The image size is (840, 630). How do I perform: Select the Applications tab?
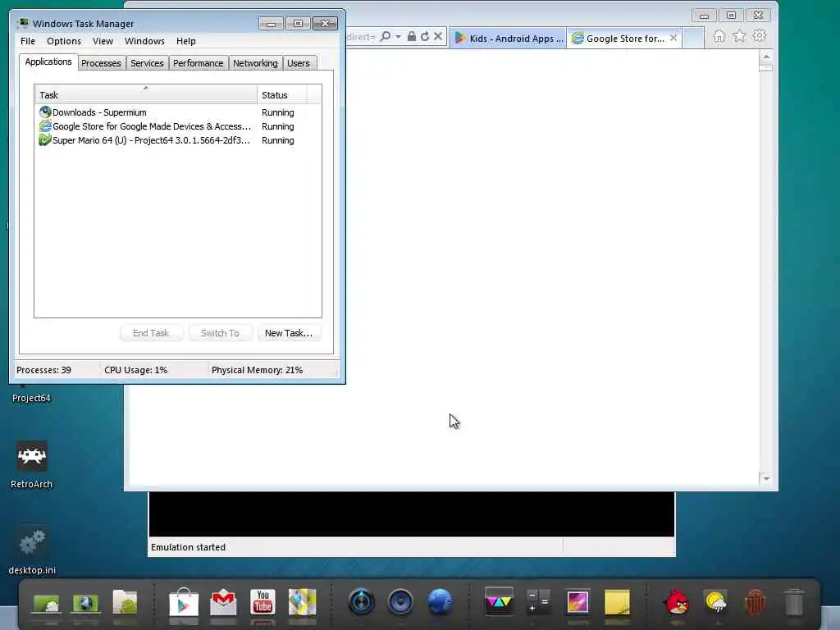coord(48,62)
